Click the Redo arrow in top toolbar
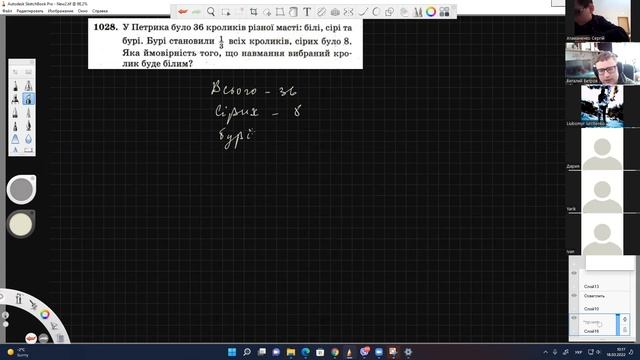This screenshot has width=640, height=360. coord(196,12)
